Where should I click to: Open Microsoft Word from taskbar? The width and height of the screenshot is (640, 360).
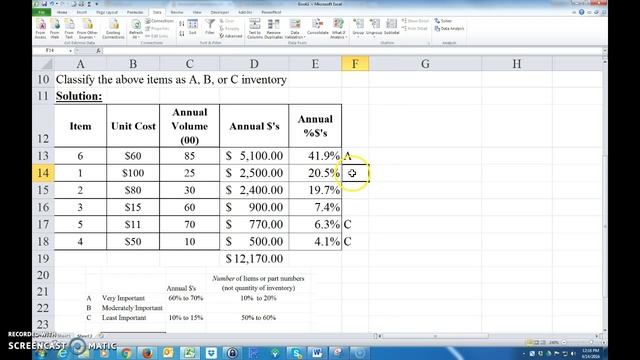point(317,353)
